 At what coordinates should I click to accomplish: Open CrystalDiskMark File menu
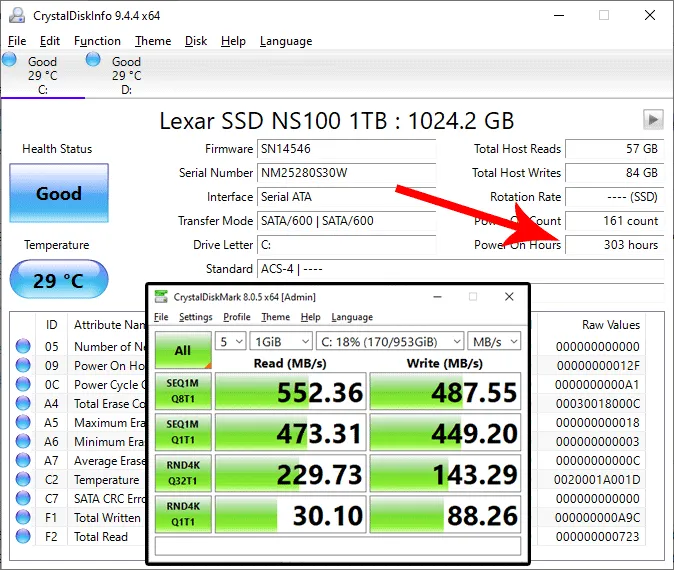pyautogui.click(x=161, y=317)
